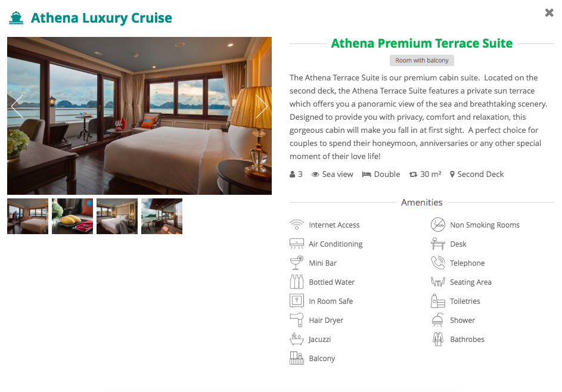Image resolution: width=562 pixels, height=392 pixels.
Task: Click the Sea view eye icon
Action: (x=315, y=175)
